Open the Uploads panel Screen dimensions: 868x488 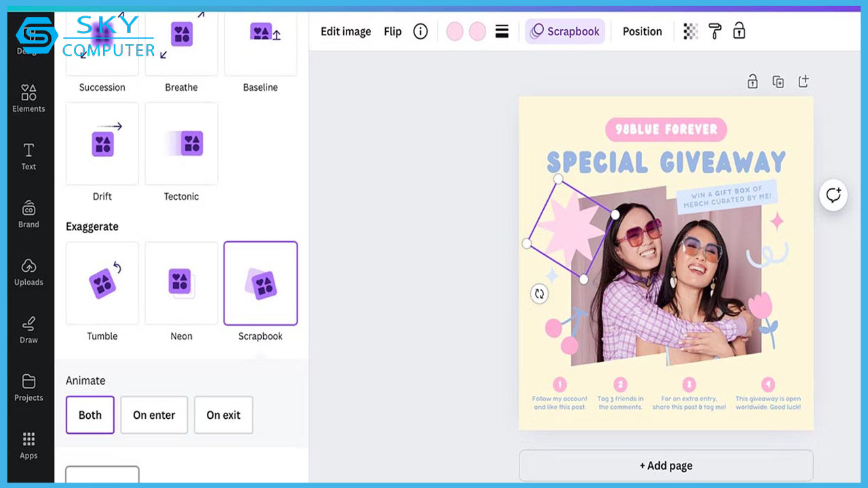pyautogui.click(x=28, y=271)
